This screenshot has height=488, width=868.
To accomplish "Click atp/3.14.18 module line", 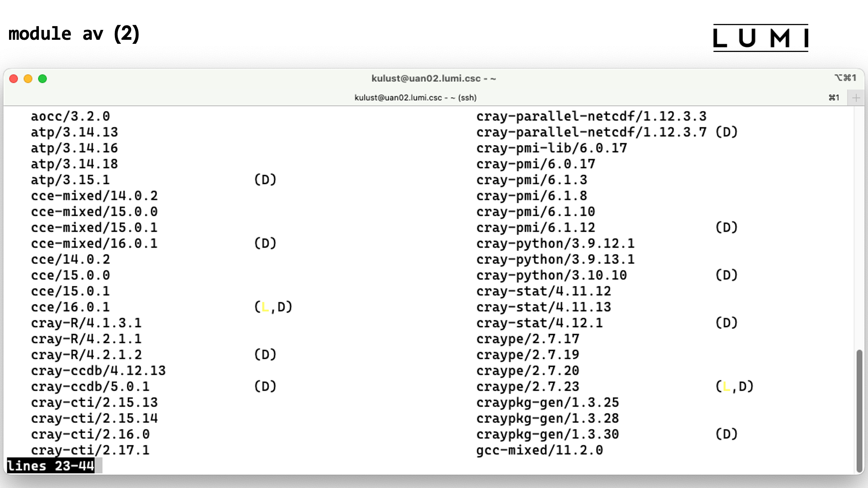I will (x=75, y=164).
